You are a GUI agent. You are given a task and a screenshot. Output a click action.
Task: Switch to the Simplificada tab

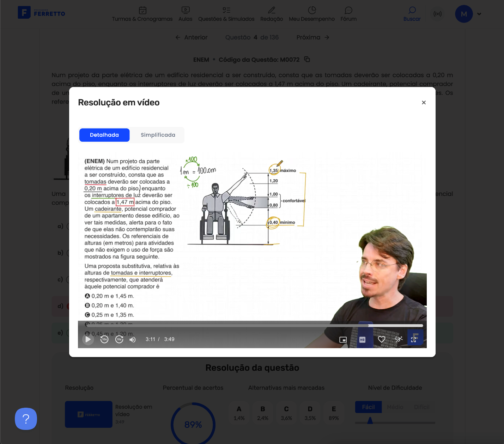pyautogui.click(x=158, y=135)
